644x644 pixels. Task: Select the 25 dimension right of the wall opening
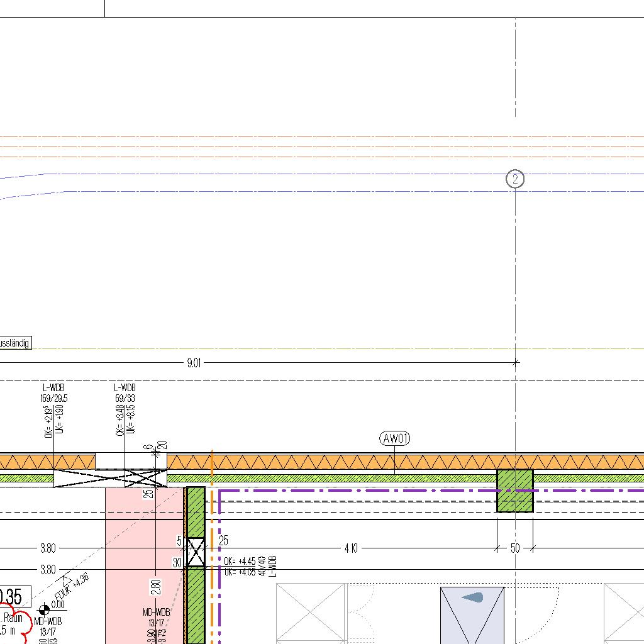[x=224, y=540]
